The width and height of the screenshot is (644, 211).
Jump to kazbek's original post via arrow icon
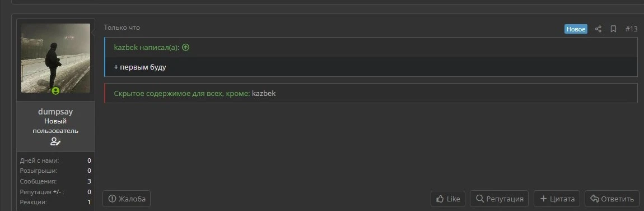(x=186, y=47)
